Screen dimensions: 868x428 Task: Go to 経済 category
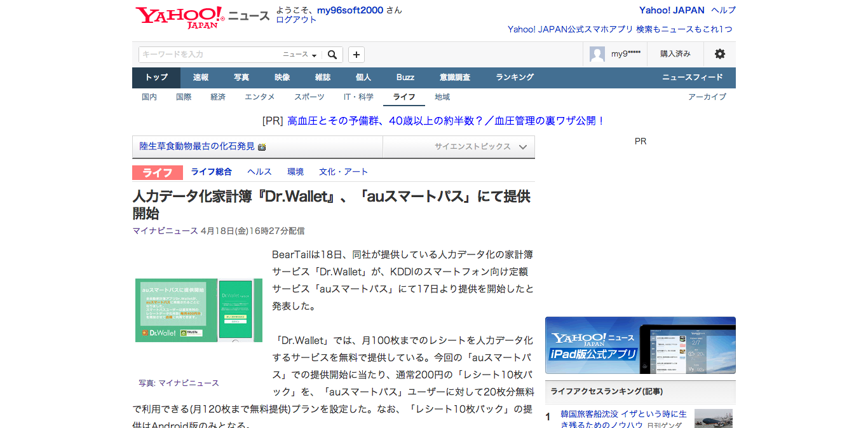[218, 97]
